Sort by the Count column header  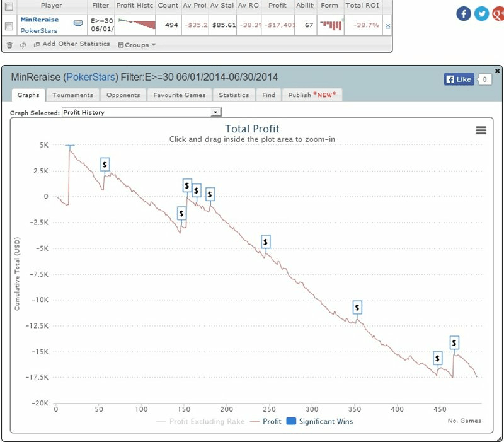pos(168,6)
